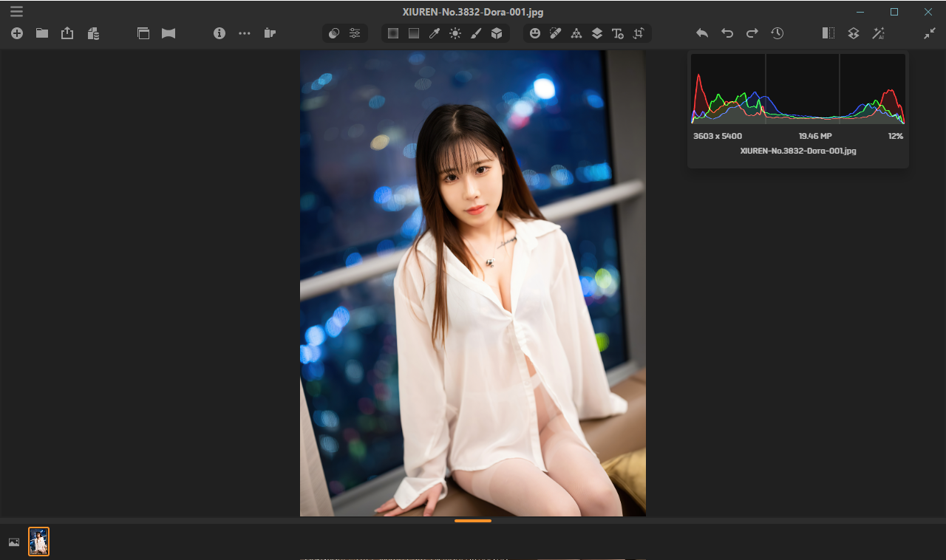The image size is (946, 560).
Task: Select the healing bandage retouch tool
Action: [x=555, y=33]
